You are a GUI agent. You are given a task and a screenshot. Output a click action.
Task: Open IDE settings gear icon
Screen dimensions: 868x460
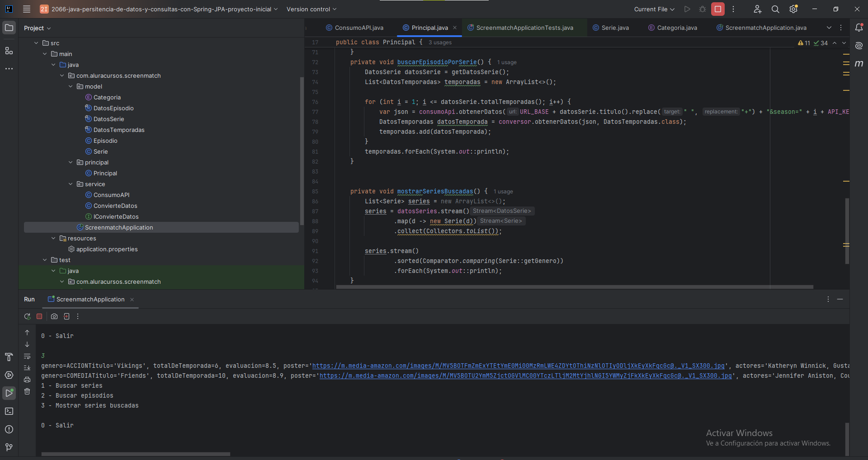point(793,9)
